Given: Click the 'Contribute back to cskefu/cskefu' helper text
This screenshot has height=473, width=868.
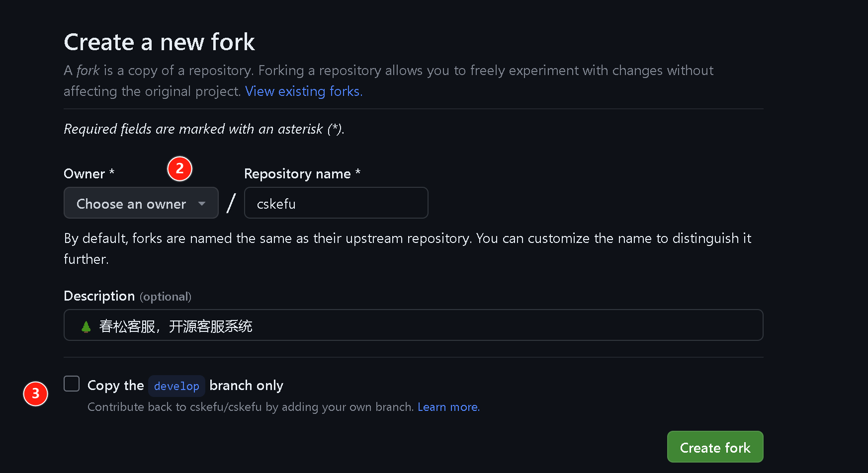Looking at the screenshot, I should [174, 407].
